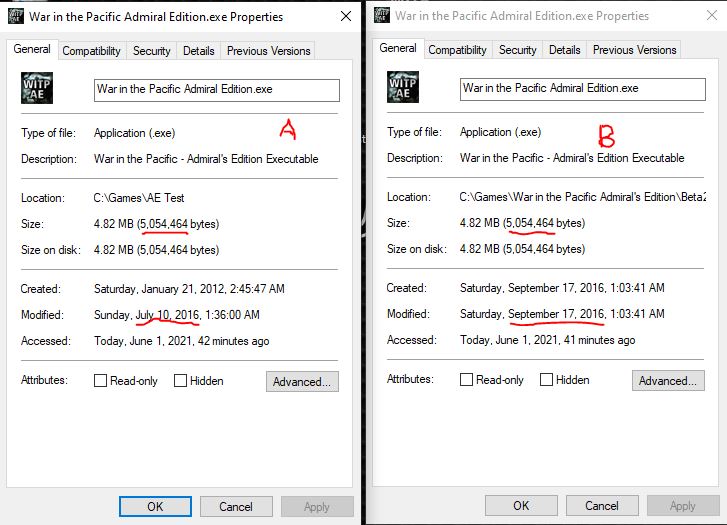Open the Details tab in right window
The width and height of the screenshot is (727, 525).
(564, 50)
